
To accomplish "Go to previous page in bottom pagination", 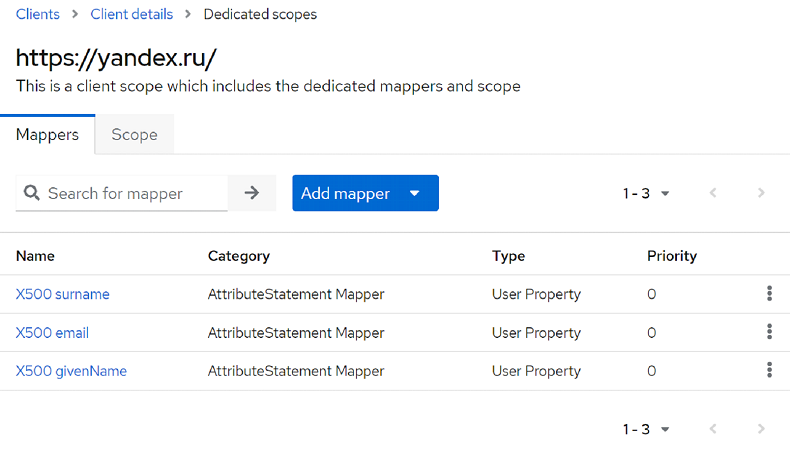I will [x=713, y=429].
